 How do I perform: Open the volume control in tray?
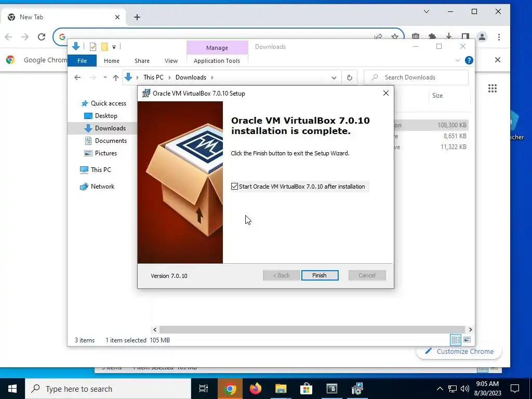coord(465,389)
